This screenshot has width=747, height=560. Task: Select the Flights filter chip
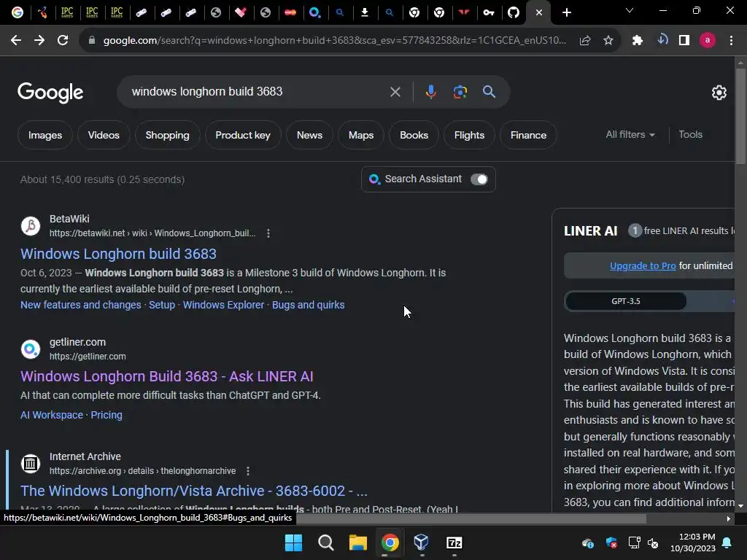pyautogui.click(x=469, y=135)
